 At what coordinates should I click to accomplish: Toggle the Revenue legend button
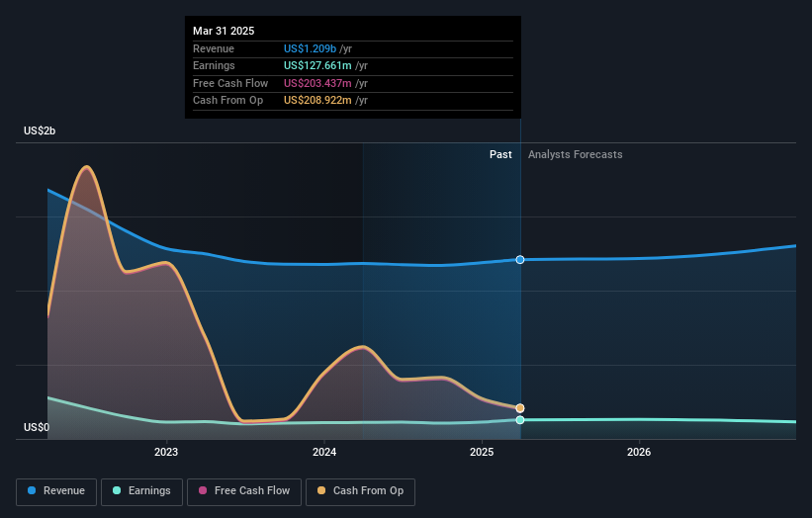tap(56, 491)
